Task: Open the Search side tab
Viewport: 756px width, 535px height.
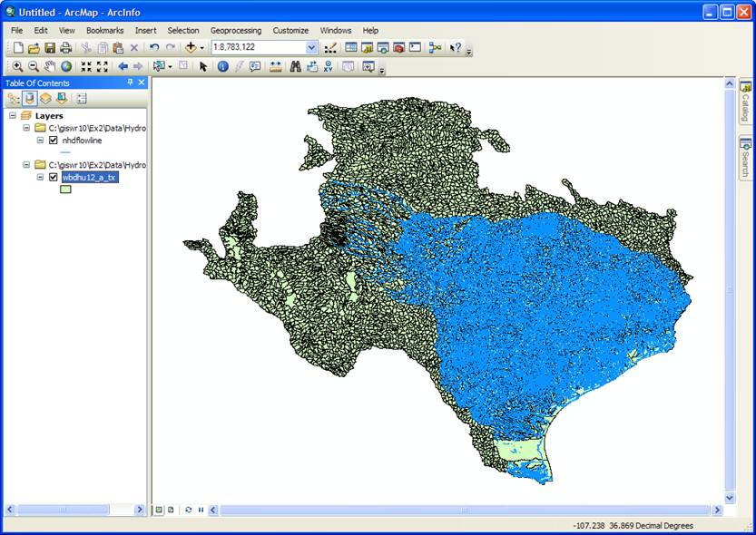Action: (x=745, y=158)
